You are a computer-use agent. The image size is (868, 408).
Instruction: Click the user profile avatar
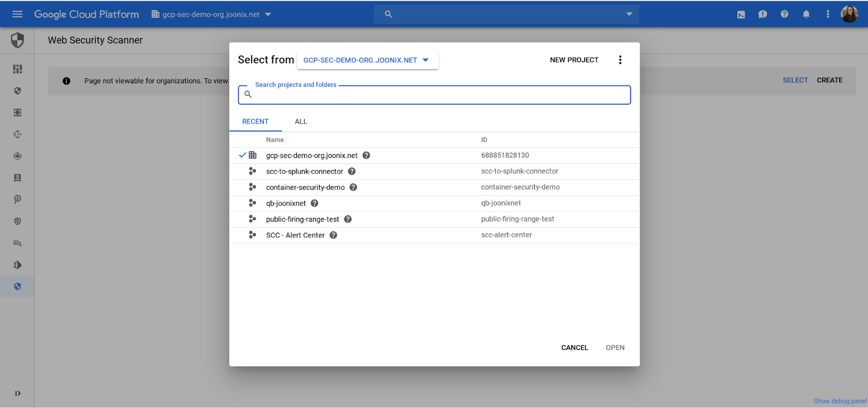pos(850,14)
